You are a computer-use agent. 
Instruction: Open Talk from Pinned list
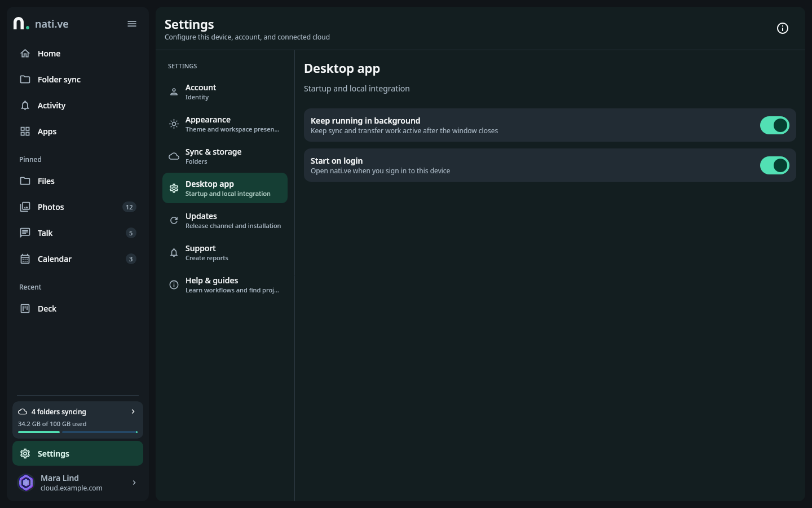point(78,233)
